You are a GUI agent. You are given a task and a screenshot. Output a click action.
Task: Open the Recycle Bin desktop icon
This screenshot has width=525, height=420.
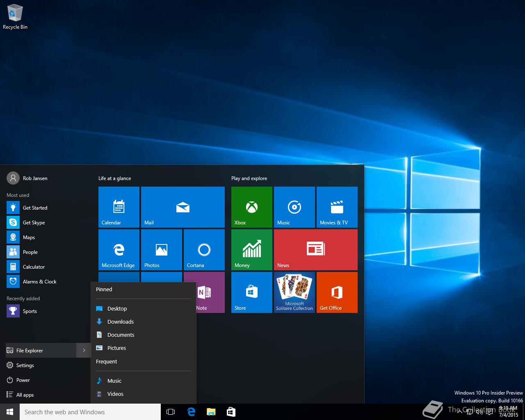point(15,17)
